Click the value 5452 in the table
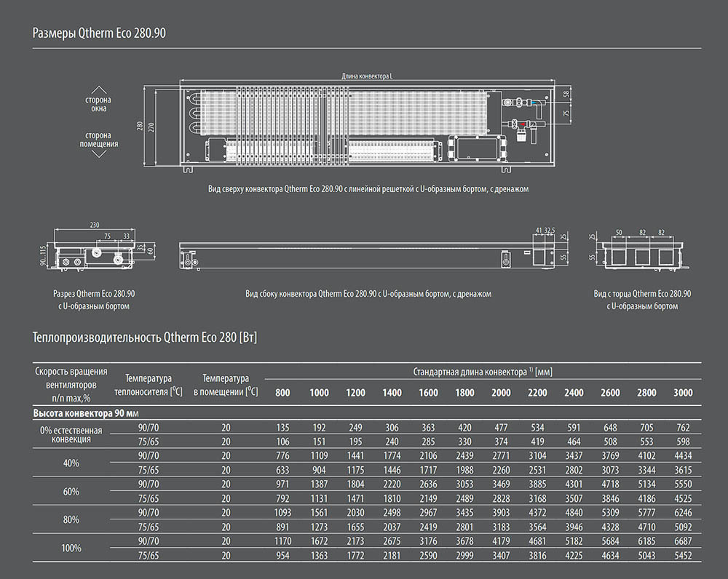The height and width of the screenshot is (579, 728). (683, 555)
